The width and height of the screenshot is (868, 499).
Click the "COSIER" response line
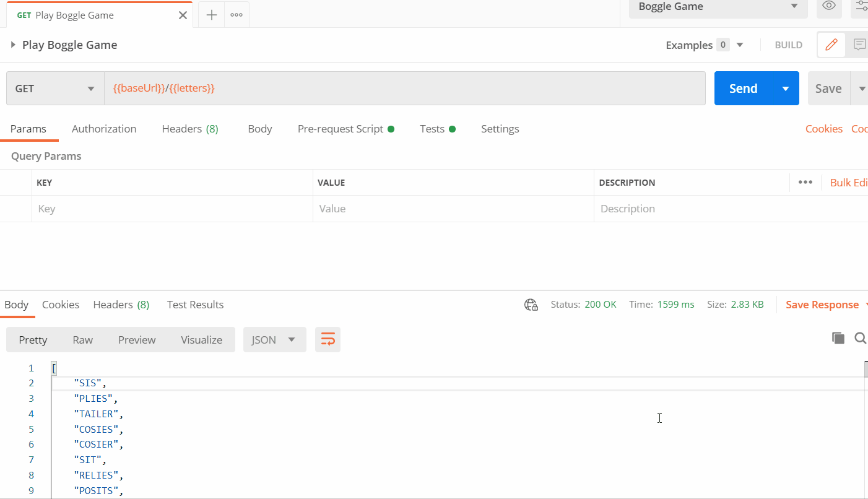(99, 445)
